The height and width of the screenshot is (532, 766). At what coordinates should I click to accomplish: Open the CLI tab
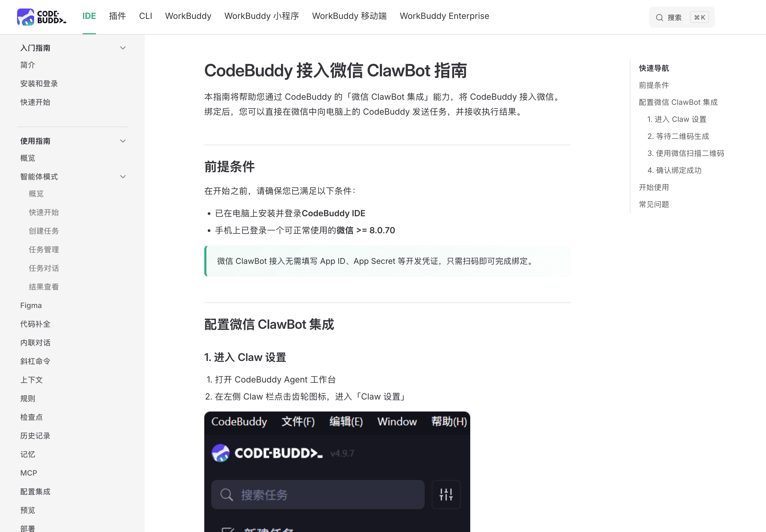(x=145, y=16)
